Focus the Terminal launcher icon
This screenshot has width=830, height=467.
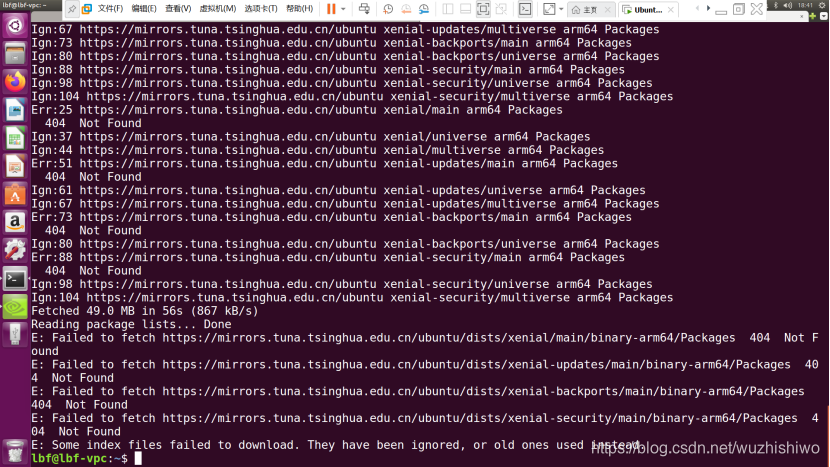(x=15, y=279)
